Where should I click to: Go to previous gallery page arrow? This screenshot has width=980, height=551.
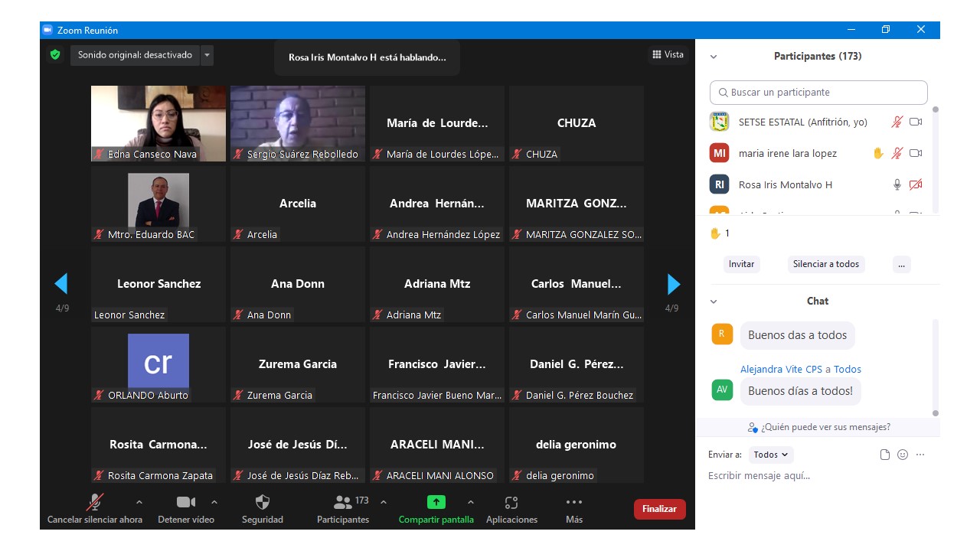coord(61,284)
